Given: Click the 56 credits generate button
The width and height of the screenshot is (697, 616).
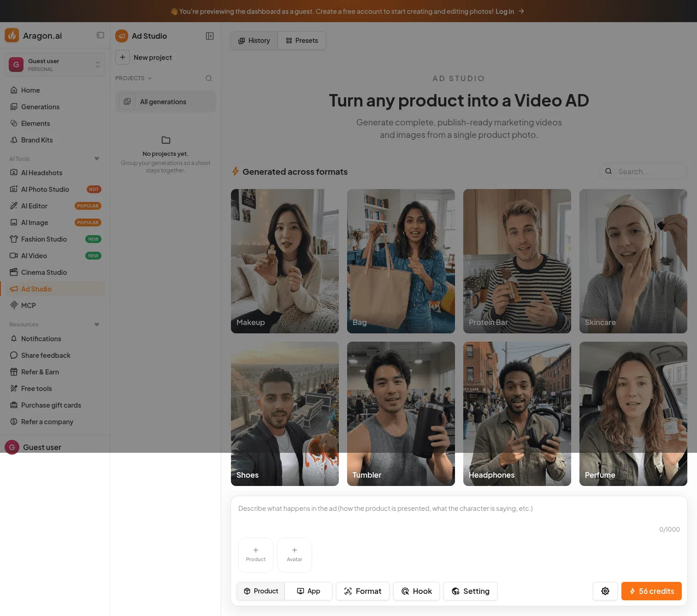Looking at the screenshot, I should (x=651, y=591).
